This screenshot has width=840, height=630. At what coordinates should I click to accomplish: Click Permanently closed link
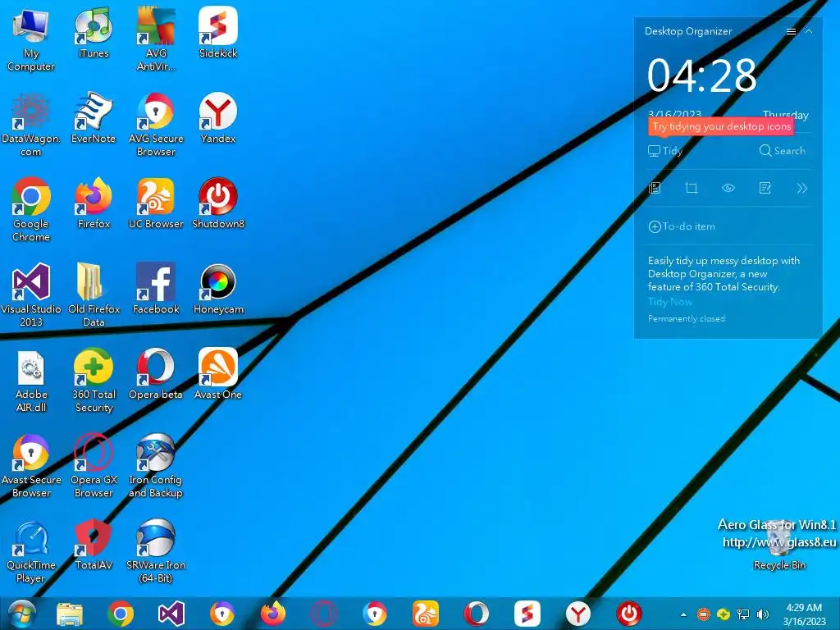coord(687,319)
